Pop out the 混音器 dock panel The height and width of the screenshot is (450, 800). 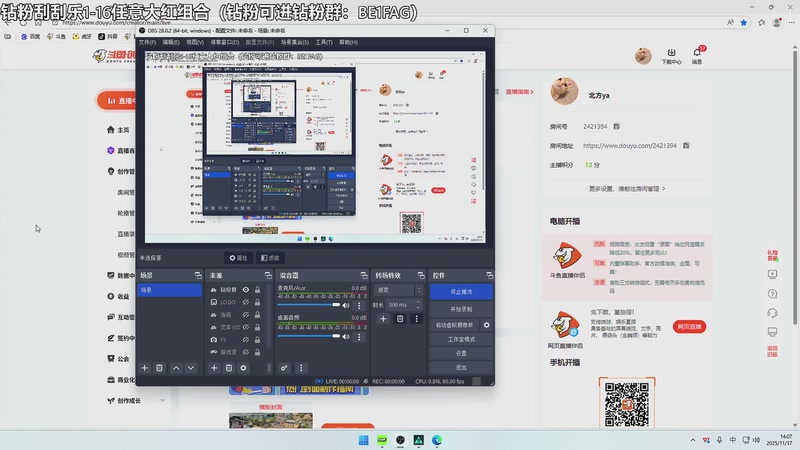click(364, 276)
